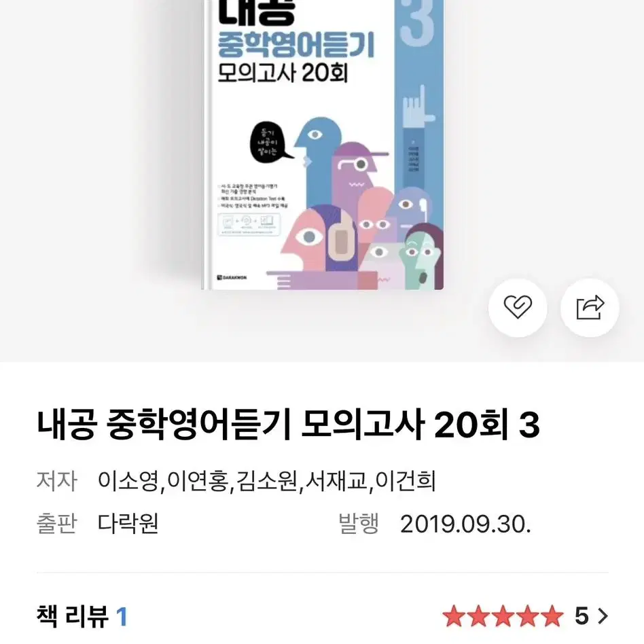Image resolution: width=644 pixels, height=644 pixels.
Task: Tap the pointing hand graphic on cover
Action: tap(417, 106)
